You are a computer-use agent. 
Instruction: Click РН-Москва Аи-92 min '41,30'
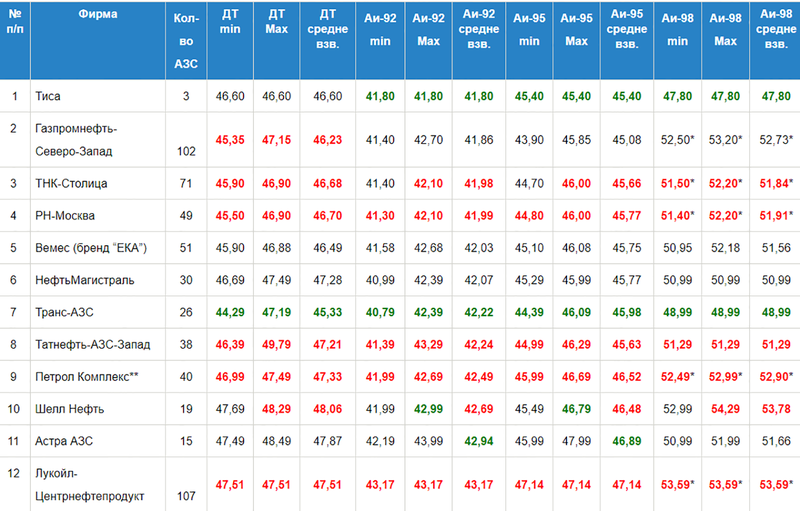(x=380, y=216)
